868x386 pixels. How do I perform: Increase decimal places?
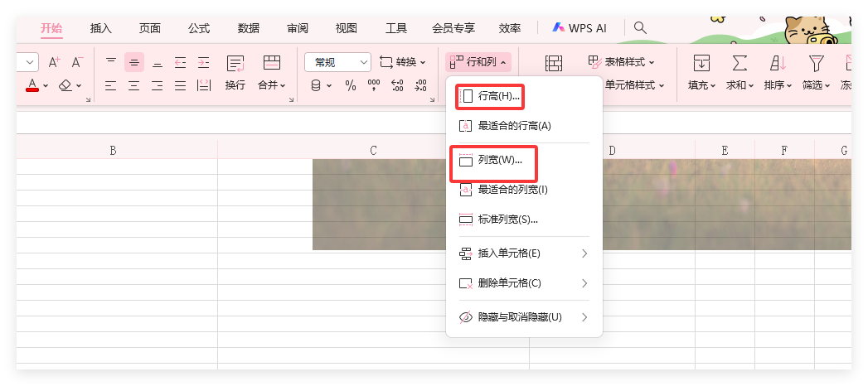coord(397,85)
